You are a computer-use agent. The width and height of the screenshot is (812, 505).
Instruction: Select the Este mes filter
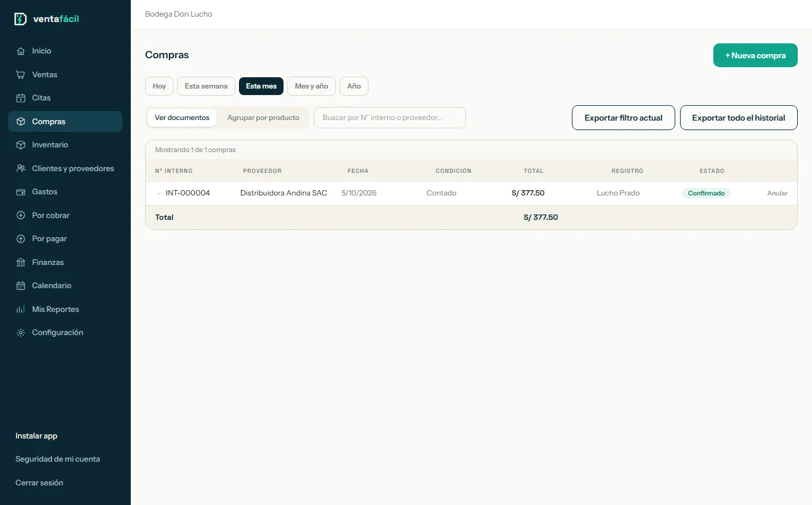pyautogui.click(x=262, y=86)
